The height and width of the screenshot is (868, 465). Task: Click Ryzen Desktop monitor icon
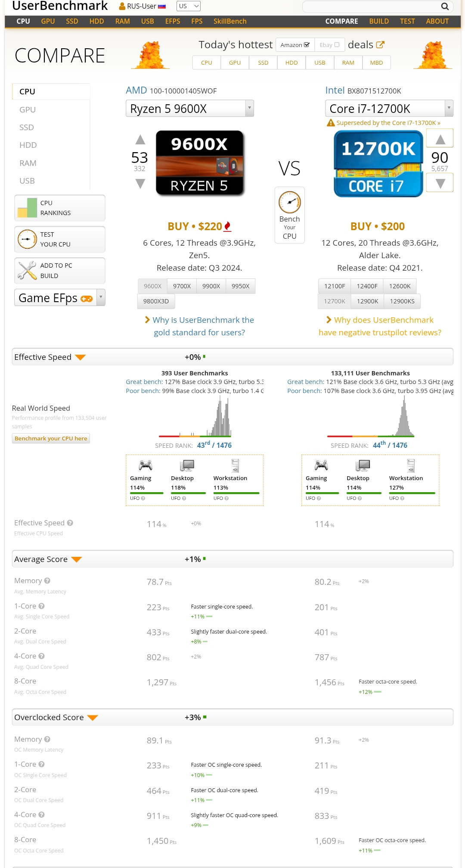tap(187, 465)
